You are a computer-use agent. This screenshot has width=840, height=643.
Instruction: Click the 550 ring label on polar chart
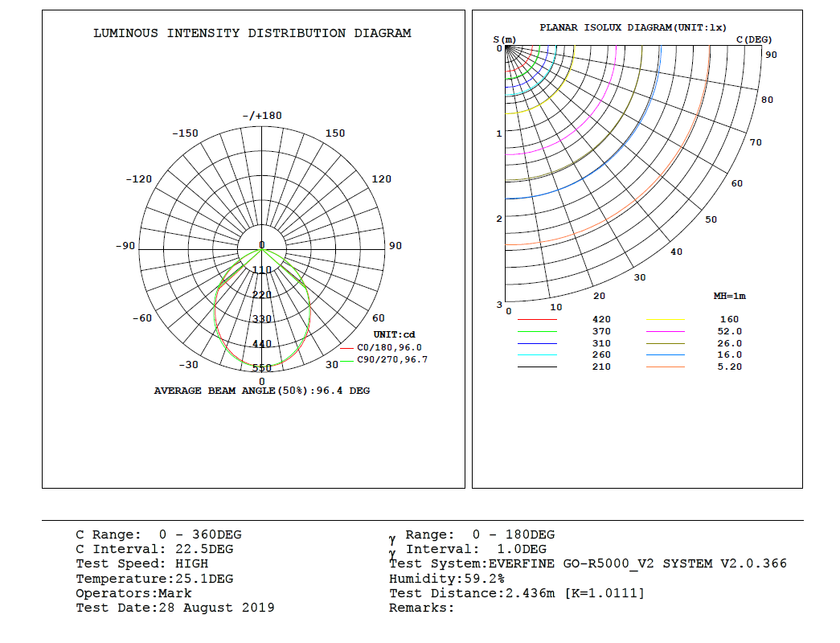(x=262, y=368)
